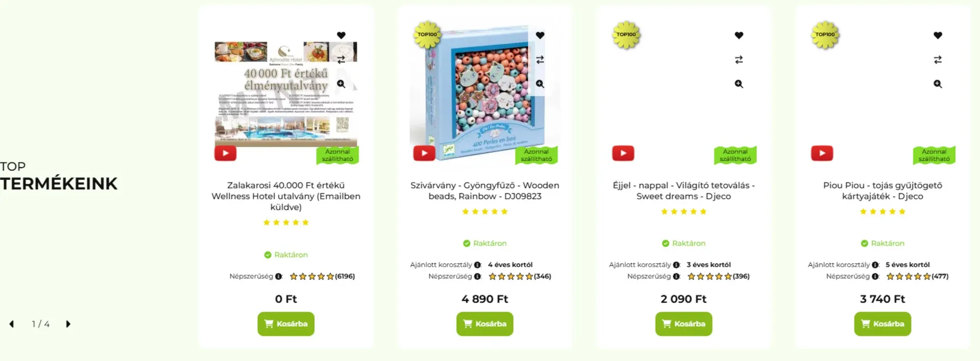Open video for Piou Piou card game
This screenshot has height=361, width=980.
(x=822, y=153)
